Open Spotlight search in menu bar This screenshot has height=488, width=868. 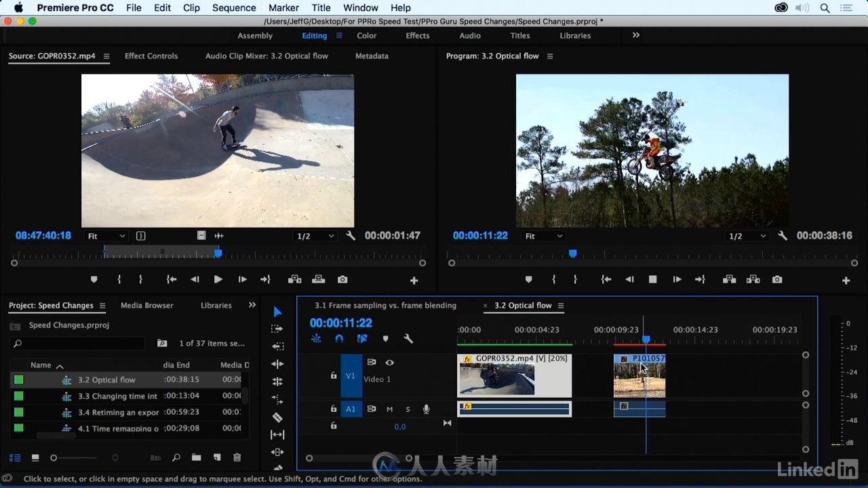825,7
